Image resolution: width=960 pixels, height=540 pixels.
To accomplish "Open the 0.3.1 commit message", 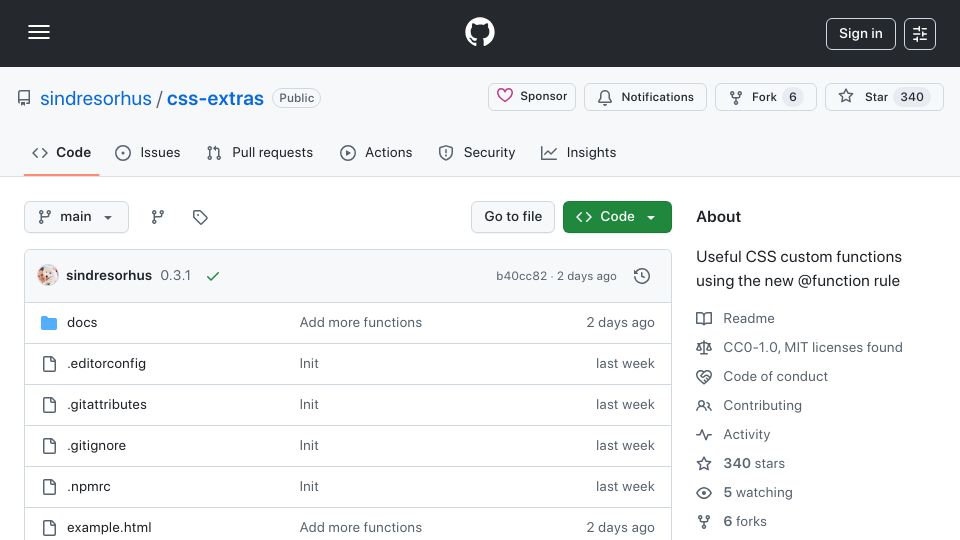I will [x=176, y=276].
